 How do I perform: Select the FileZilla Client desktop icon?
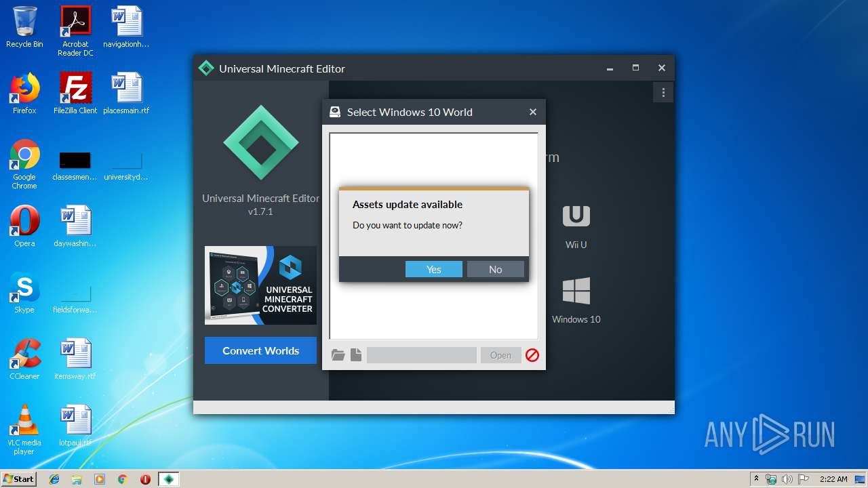click(75, 94)
